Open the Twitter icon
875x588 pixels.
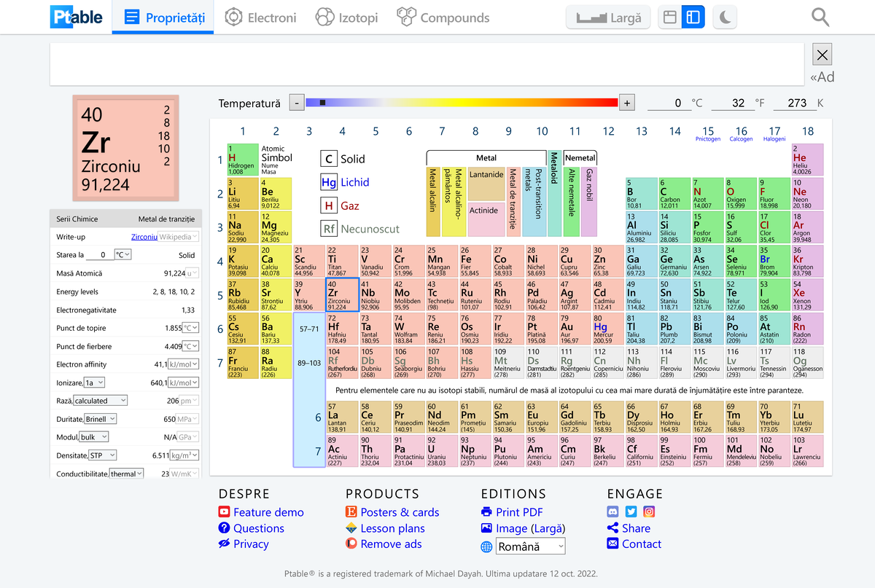tap(631, 511)
